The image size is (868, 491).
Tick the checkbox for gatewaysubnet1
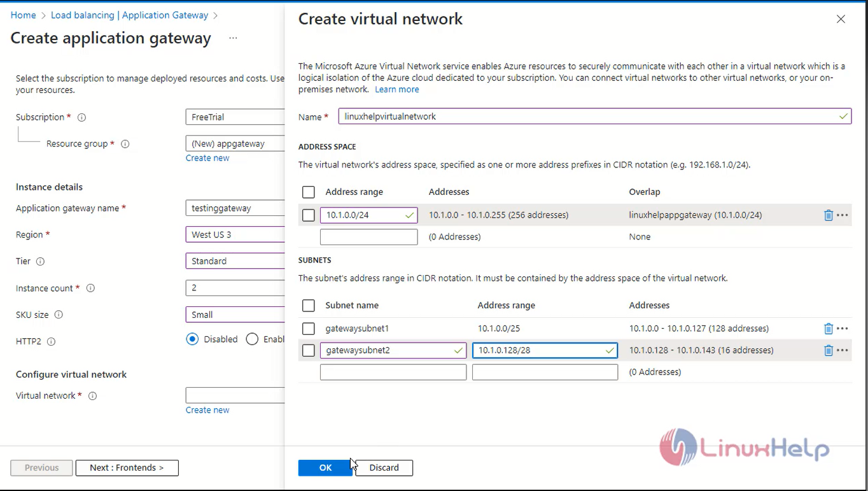click(309, 329)
